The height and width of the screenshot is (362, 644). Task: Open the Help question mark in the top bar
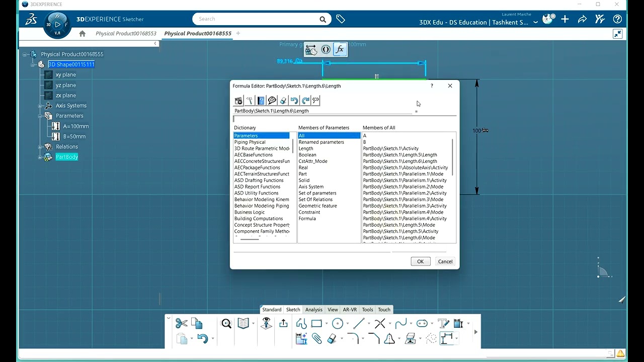(617, 20)
